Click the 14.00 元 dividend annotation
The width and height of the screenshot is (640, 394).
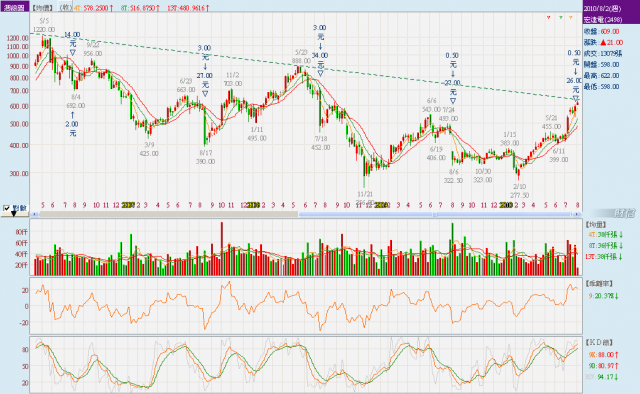click(x=72, y=44)
